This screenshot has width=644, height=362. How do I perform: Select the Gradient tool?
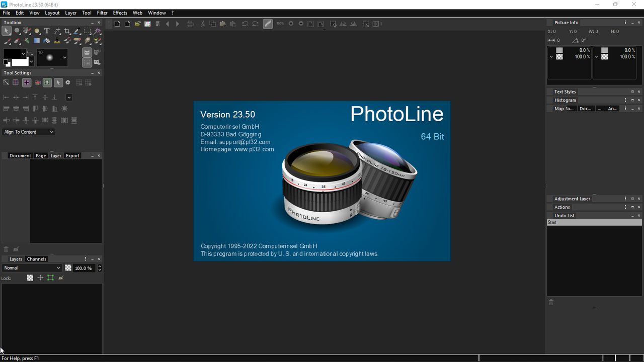tap(37, 41)
